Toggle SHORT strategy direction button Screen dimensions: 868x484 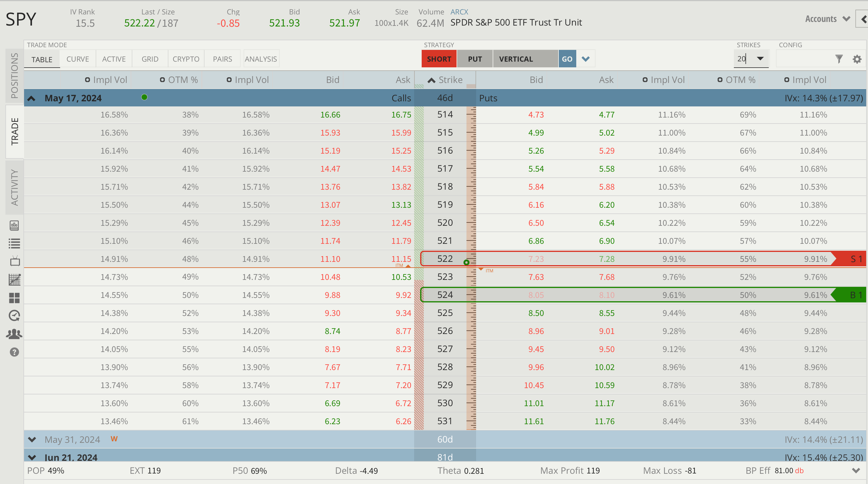(x=439, y=59)
